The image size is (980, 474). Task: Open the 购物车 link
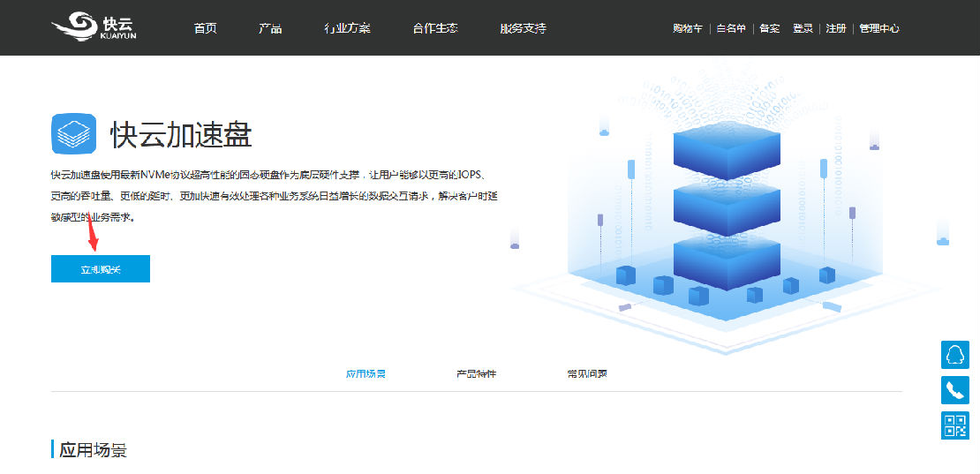688,28
